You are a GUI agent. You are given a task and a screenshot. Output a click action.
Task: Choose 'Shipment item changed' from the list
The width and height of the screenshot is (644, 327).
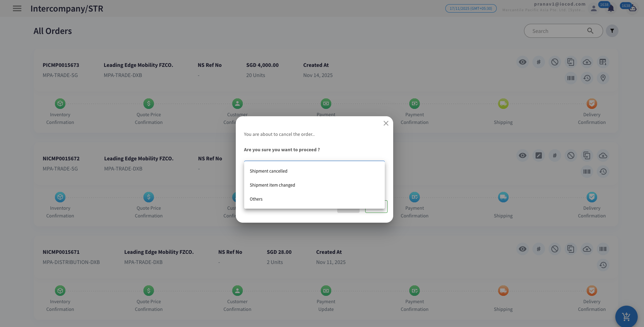[272, 185]
